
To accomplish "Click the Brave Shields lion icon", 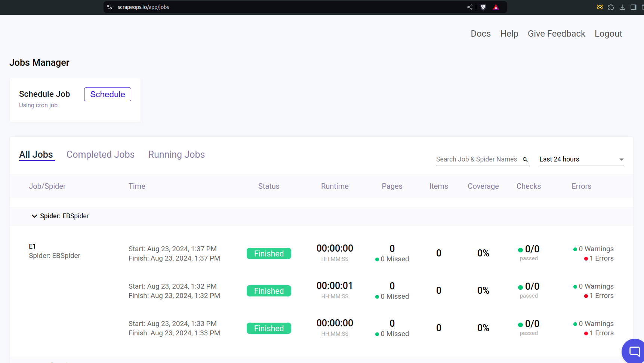I will pyautogui.click(x=483, y=7).
